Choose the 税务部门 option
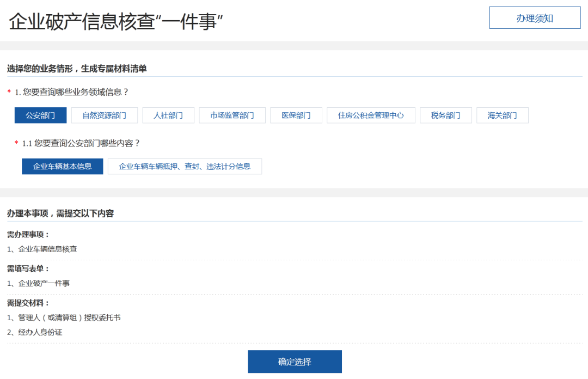The image size is (588, 379). 446,115
